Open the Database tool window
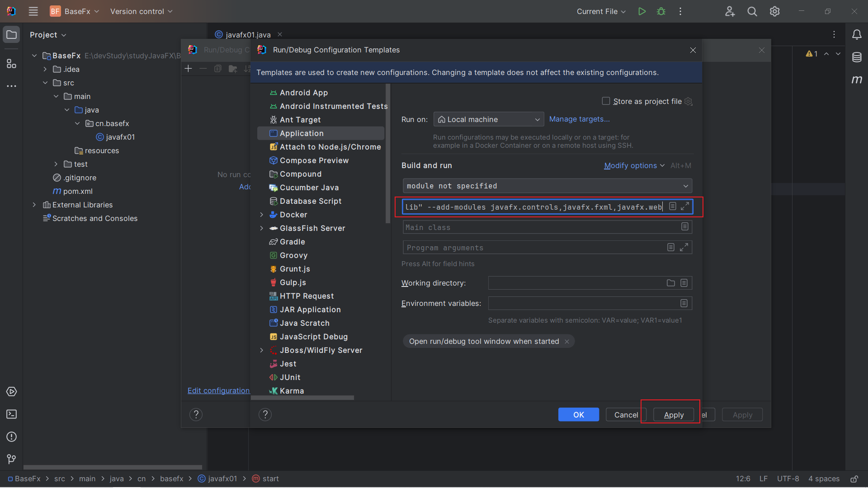The image size is (868, 488). tap(857, 57)
